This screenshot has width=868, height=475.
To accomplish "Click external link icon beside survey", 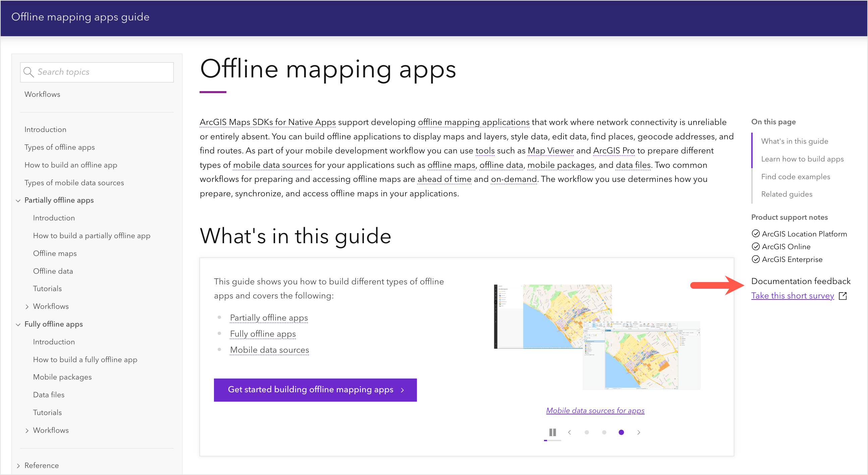I will coord(843,296).
